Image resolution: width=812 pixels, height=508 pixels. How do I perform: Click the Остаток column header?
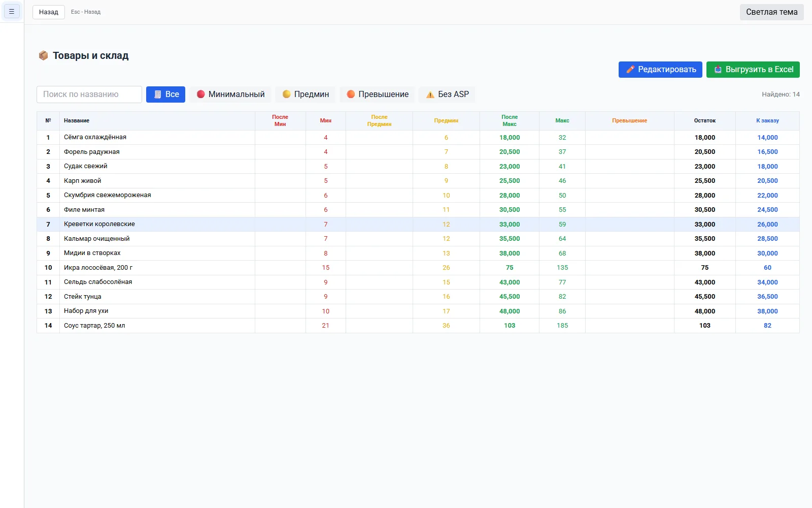click(705, 121)
